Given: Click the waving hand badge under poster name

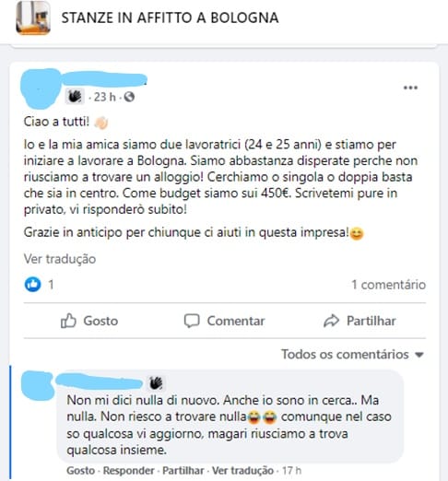Looking at the screenshot, I should click(x=75, y=97).
